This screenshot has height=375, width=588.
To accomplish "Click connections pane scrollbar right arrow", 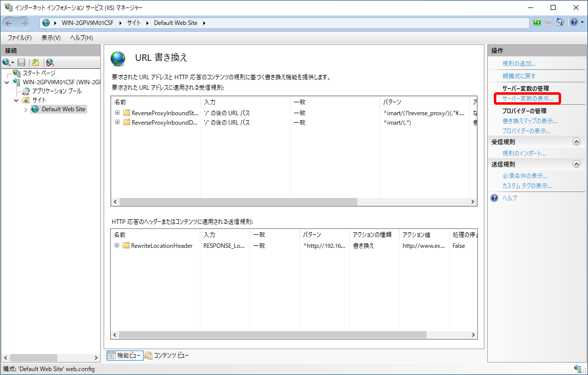I will [96, 358].
